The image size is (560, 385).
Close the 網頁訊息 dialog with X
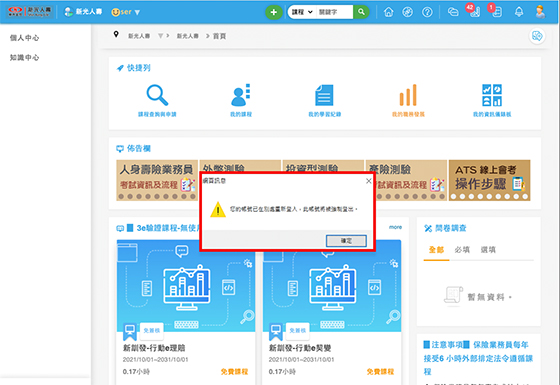369,181
